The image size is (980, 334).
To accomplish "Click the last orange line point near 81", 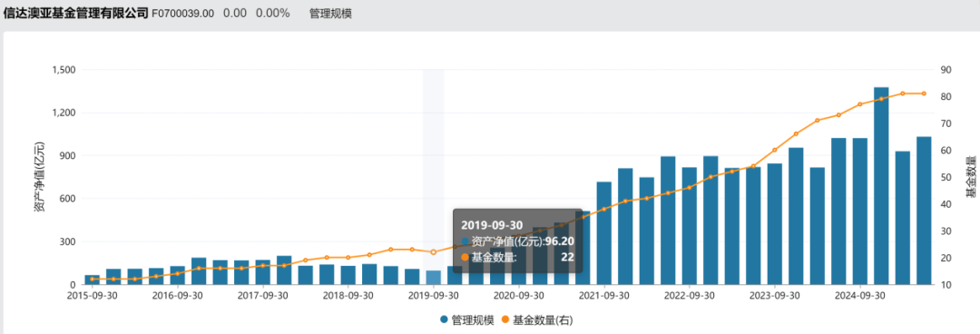I will point(924,93).
